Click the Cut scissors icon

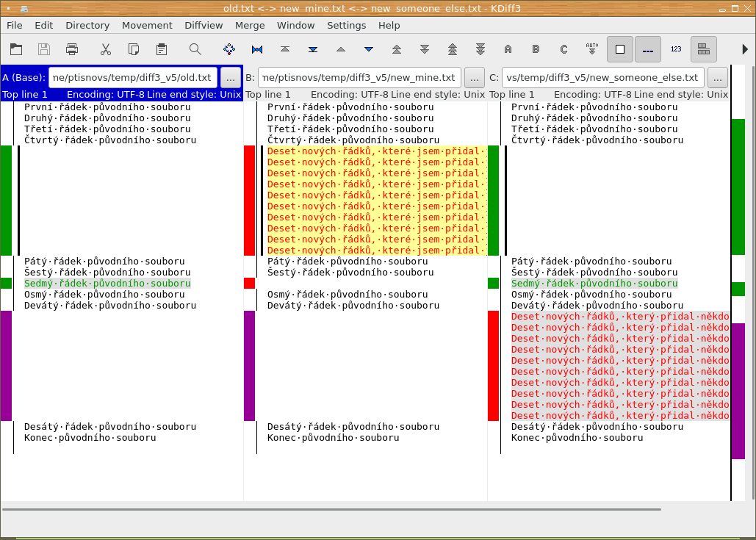tap(105, 49)
